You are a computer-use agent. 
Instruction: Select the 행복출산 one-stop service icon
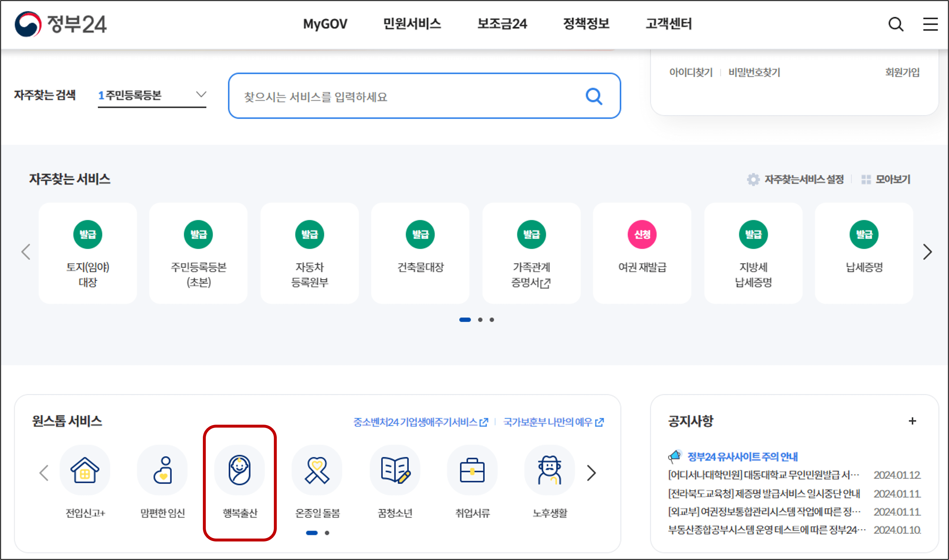[240, 470]
